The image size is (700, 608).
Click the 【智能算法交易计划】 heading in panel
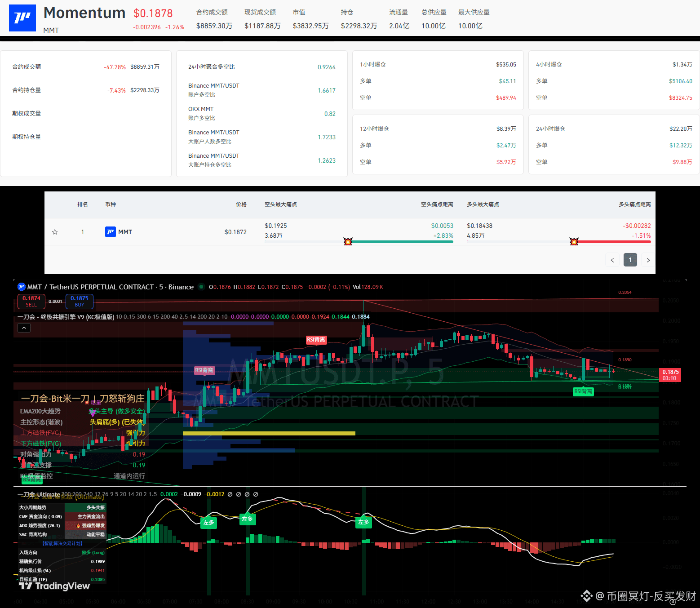[x=62, y=543]
